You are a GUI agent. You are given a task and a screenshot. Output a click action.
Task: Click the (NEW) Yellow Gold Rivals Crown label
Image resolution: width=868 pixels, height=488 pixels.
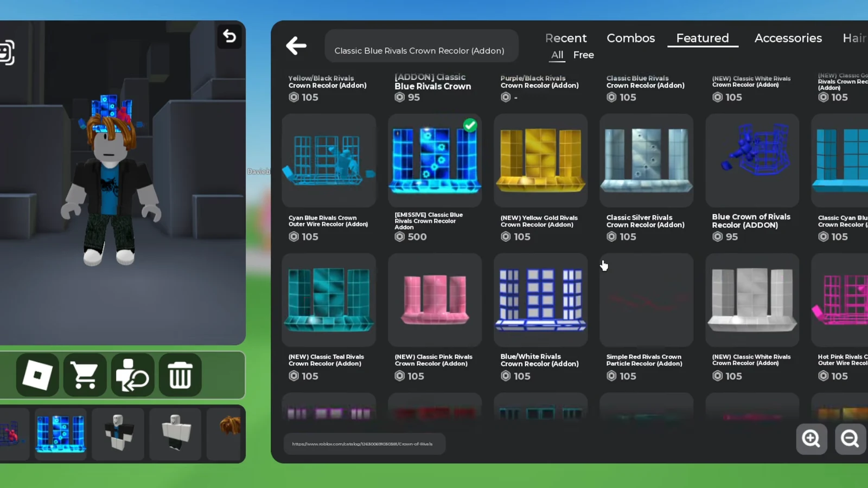pyautogui.click(x=539, y=221)
